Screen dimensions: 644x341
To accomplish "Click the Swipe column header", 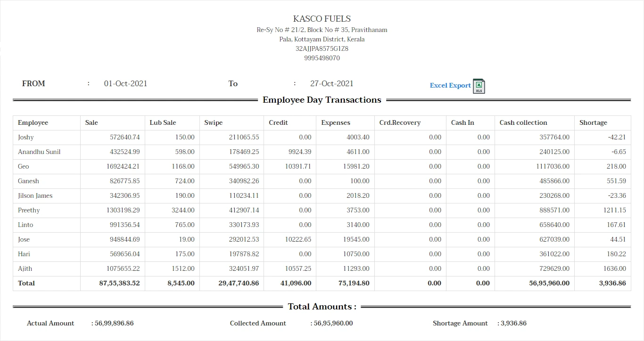I will 213,122.
